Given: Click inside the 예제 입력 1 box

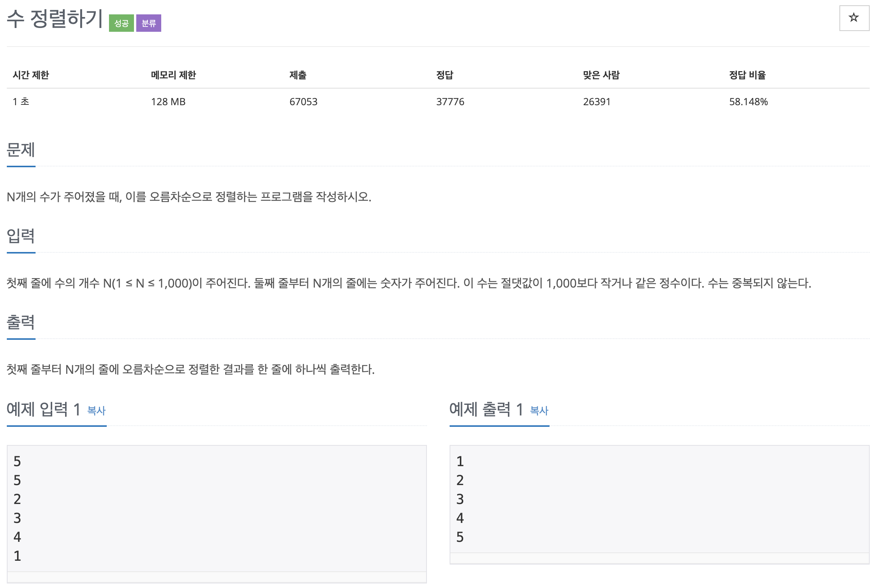Looking at the screenshot, I should tap(216, 508).
